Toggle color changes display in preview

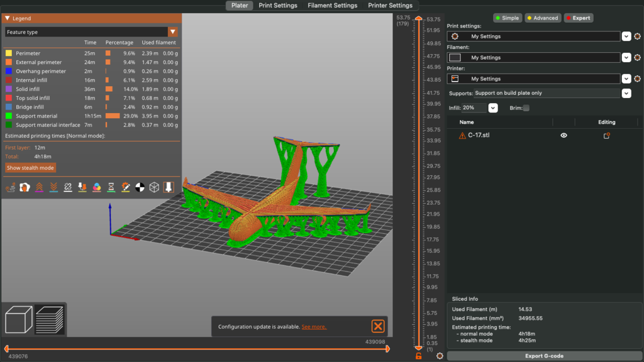96,187
